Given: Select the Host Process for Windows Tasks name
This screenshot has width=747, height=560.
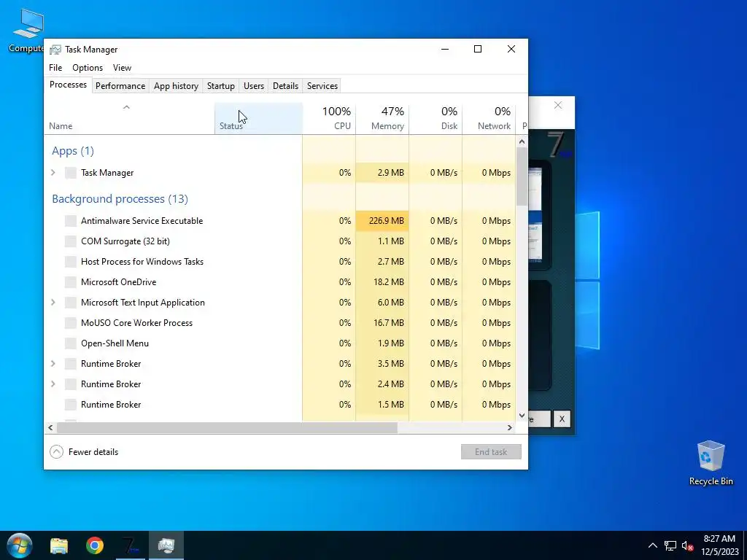Looking at the screenshot, I should coord(142,262).
